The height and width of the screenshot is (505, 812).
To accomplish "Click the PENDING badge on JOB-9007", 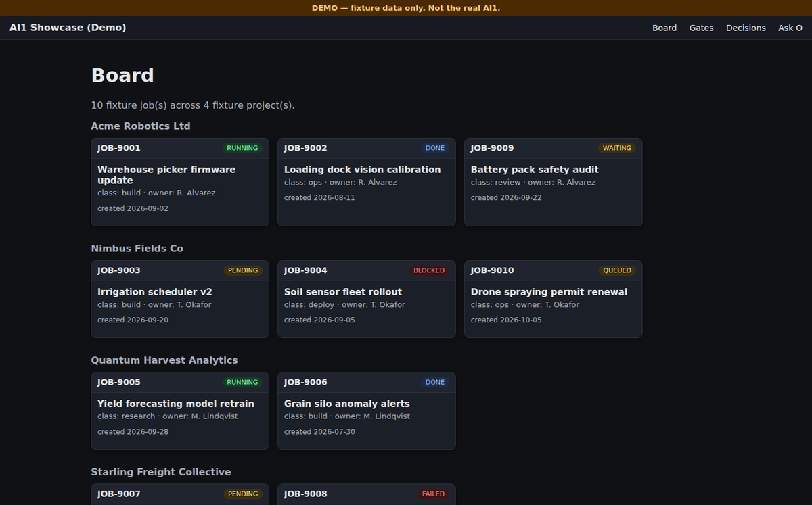I will click(243, 494).
